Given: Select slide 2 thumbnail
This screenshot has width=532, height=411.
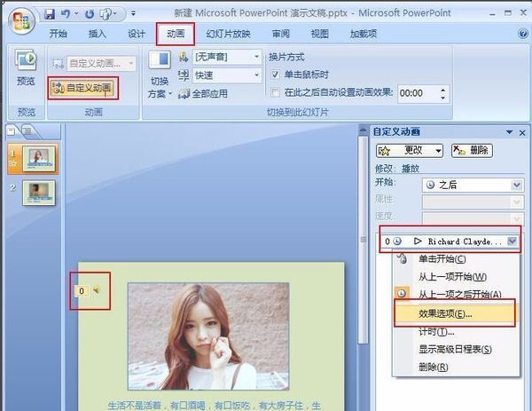Looking at the screenshot, I should pyautogui.click(x=39, y=193).
